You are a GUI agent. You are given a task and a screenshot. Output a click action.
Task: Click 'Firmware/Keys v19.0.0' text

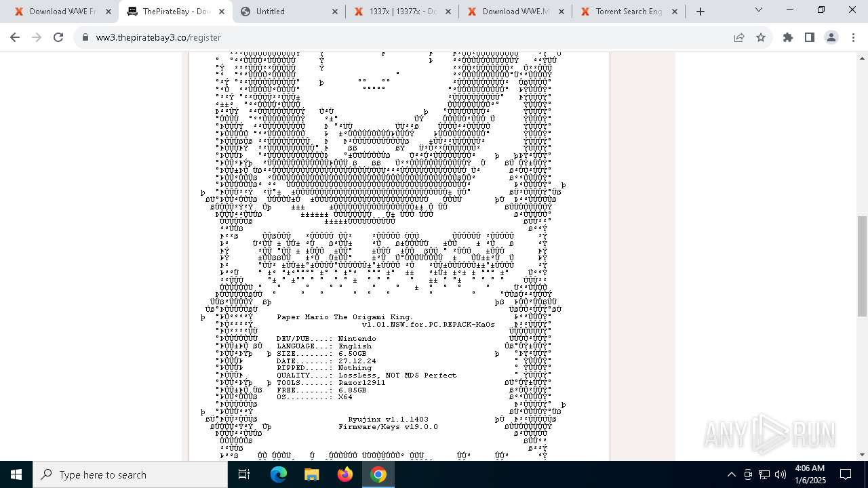[x=388, y=427]
